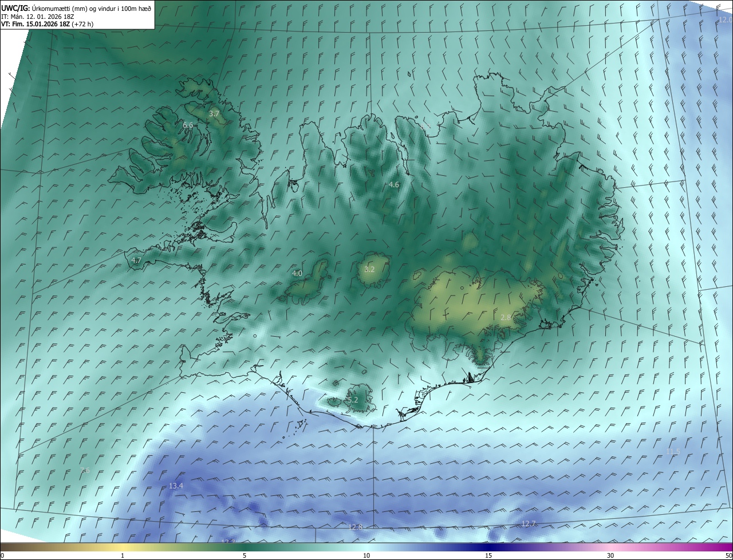Click the colorbar tick label 0
Image resolution: width=733 pixels, height=560 pixels.
coord(2,556)
